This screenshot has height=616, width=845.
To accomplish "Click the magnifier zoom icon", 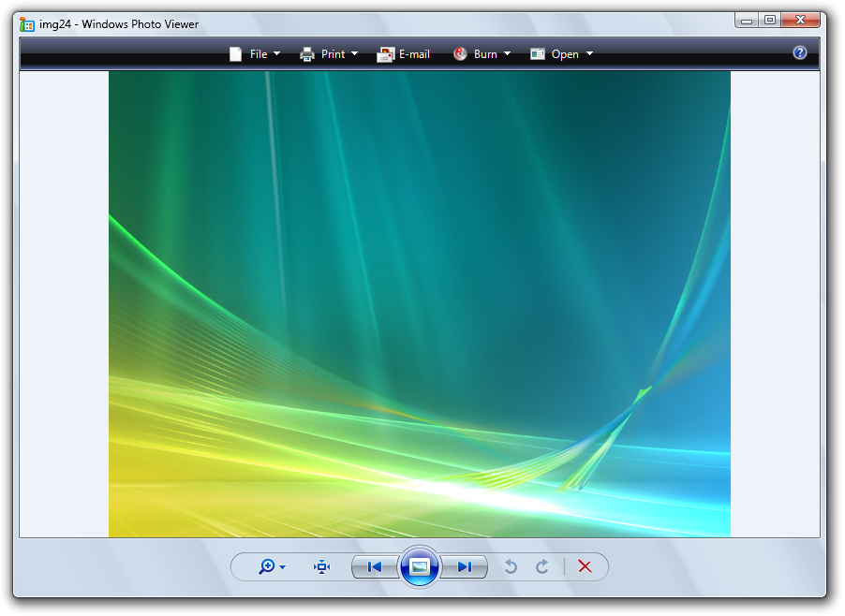I will tap(267, 566).
